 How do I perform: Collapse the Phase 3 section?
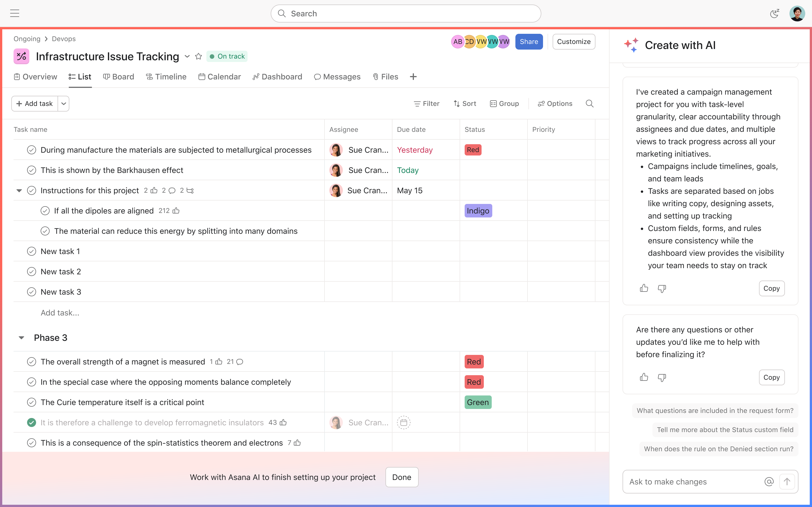coord(21,338)
